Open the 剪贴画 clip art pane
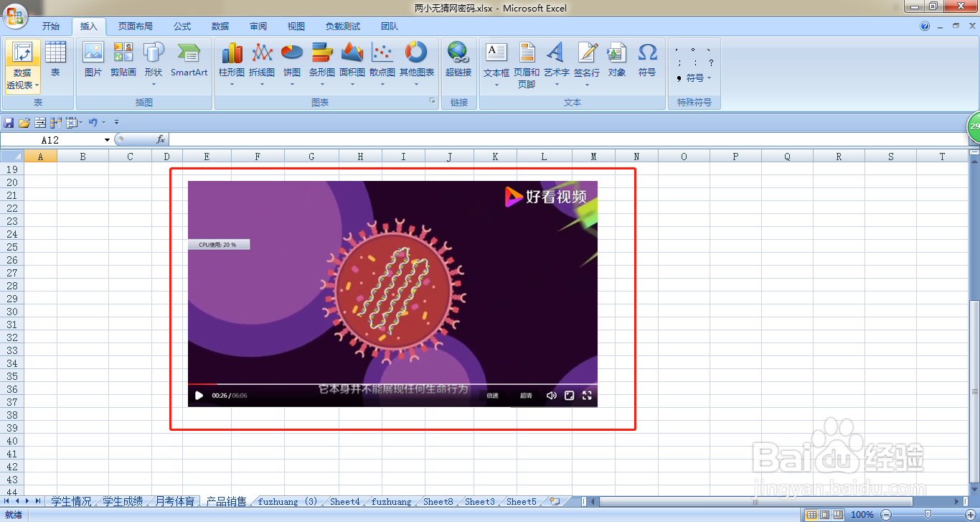This screenshot has width=980, height=522. point(123,60)
